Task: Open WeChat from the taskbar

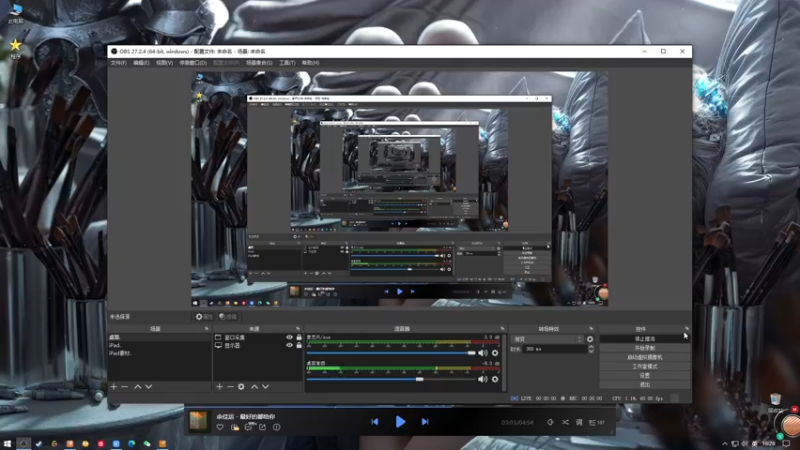Action: [x=147, y=444]
